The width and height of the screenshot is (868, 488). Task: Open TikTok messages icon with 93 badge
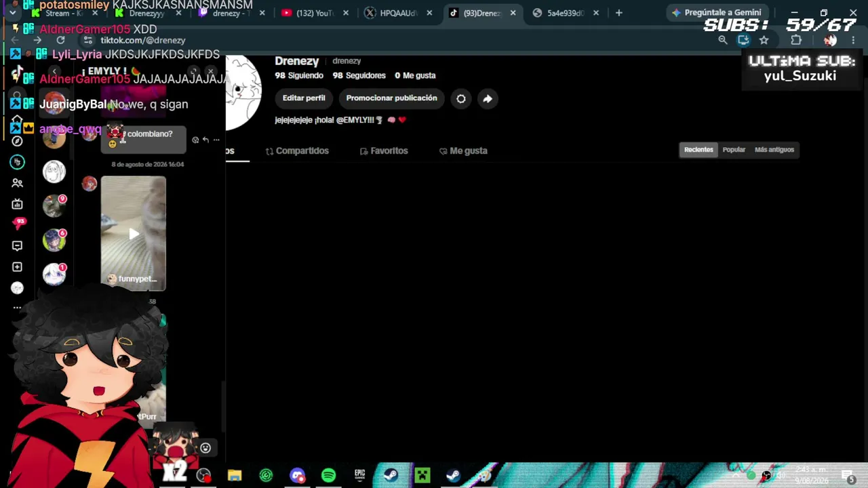(19, 224)
